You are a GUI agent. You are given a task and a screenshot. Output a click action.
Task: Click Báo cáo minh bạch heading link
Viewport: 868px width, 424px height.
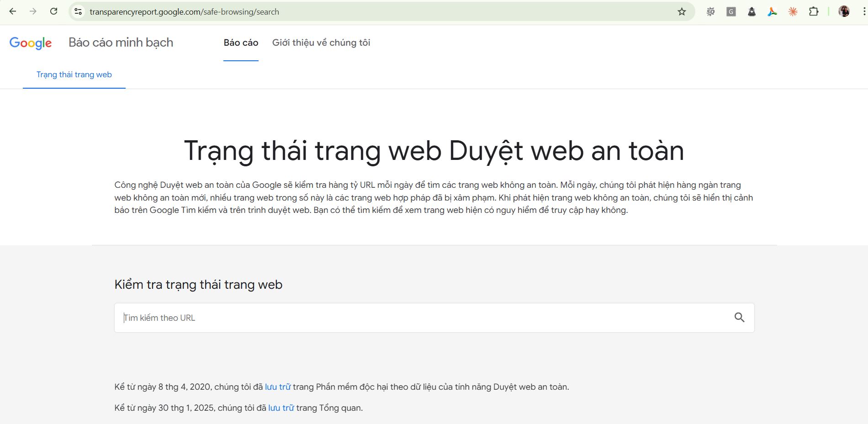(x=121, y=42)
